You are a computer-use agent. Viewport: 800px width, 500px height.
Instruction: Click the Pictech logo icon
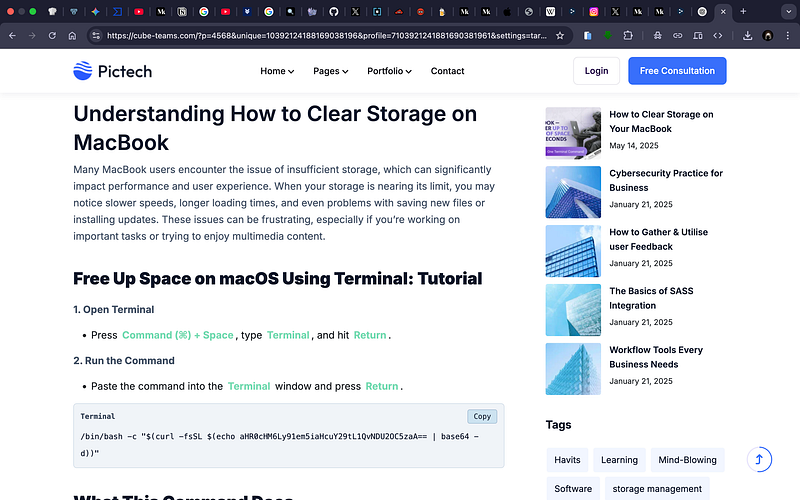[x=82, y=71]
